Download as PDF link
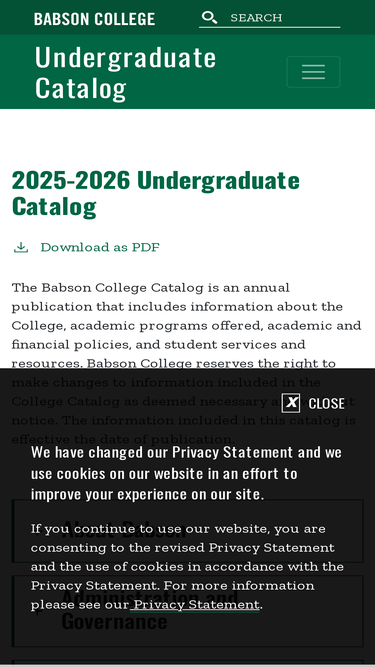 (x=100, y=247)
